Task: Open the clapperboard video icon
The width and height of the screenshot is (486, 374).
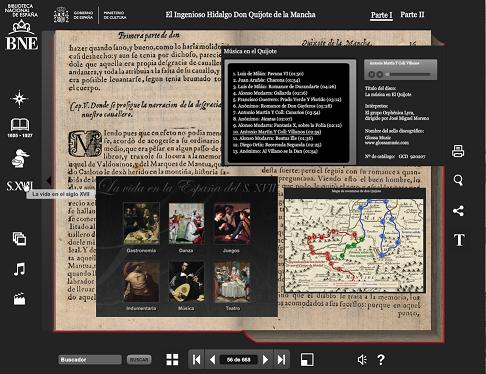Action: click(x=19, y=299)
